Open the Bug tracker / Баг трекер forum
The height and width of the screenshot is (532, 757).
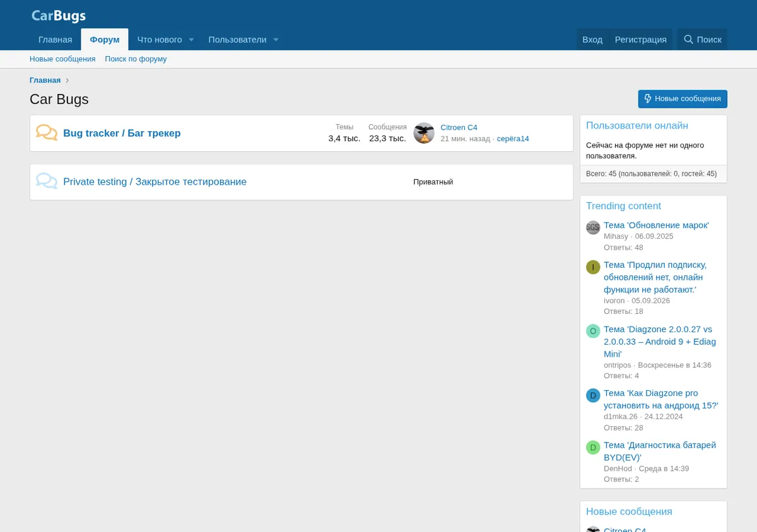[122, 133]
